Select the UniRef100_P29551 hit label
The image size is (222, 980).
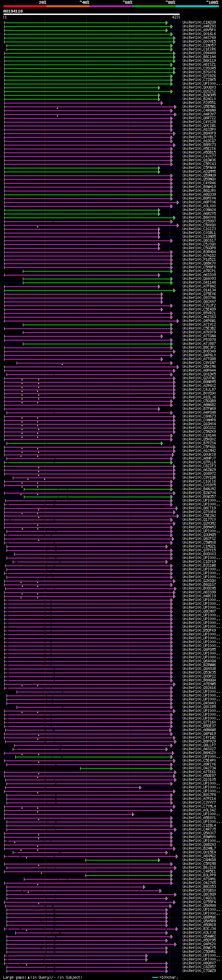pyautogui.click(x=199, y=103)
